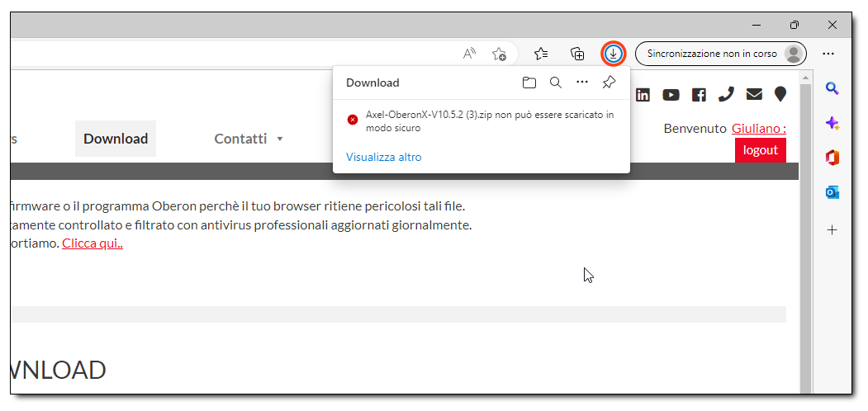Viewport: 868px width, 411px height.
Task: Click the phone contact icon
Action: click(x=726, y=95)
